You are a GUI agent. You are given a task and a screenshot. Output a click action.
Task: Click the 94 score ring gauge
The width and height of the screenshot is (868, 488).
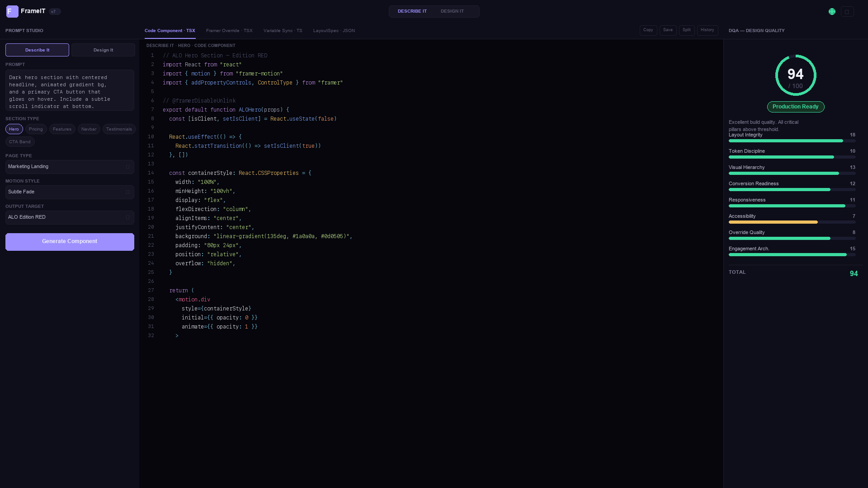[x=796, y=75]
